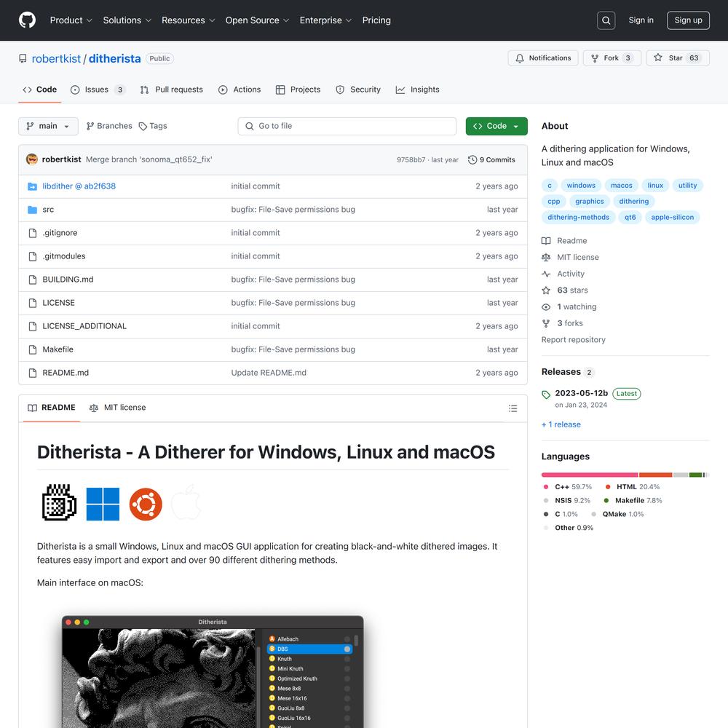Click the Notifications bell button
728x728 pixels.
[543, 58]
